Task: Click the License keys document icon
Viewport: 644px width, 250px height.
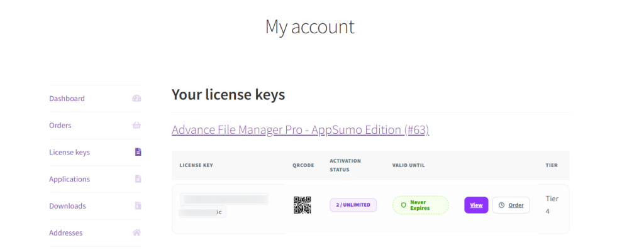Action: [x=138, y=152]
